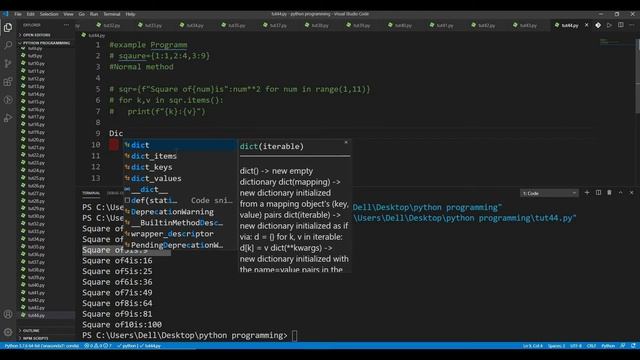This screenshot has height=360, width=640.
Task: Click the errors and warnings status bar indicator
Action: 97,346
